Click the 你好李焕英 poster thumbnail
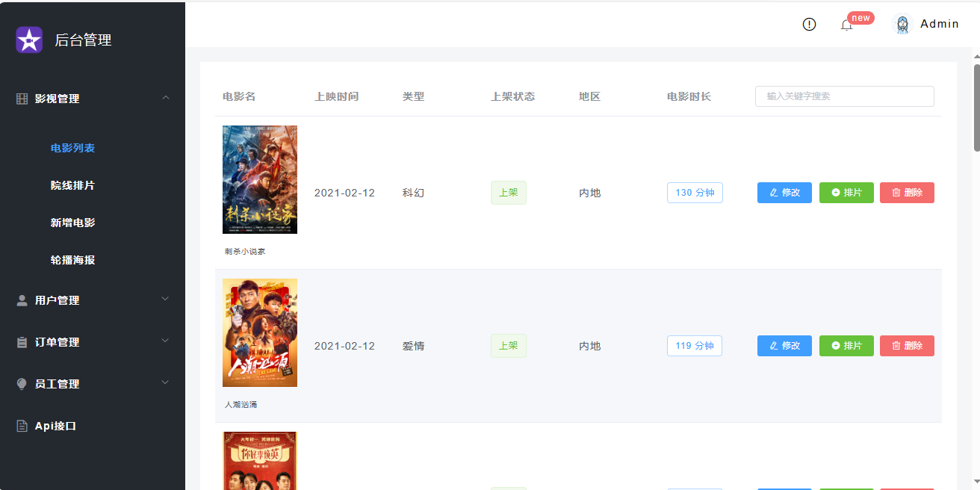Viewport: 980px width, 490px height. 260,461
